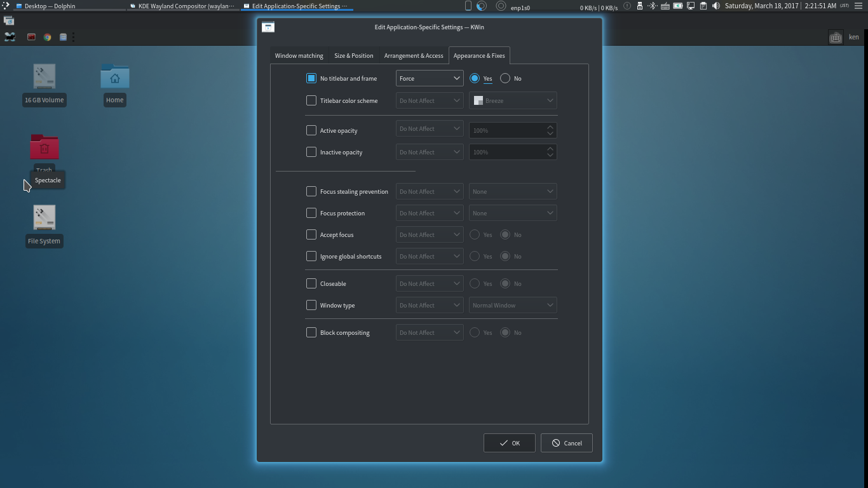The image size is (868, 488).
Task: Switch to Window matching tab
Action: (299, 55)
